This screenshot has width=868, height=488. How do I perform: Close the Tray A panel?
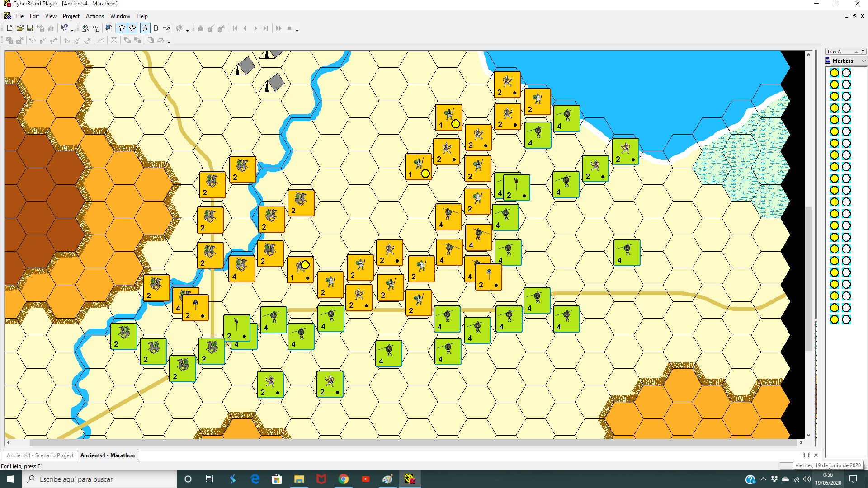863,52
